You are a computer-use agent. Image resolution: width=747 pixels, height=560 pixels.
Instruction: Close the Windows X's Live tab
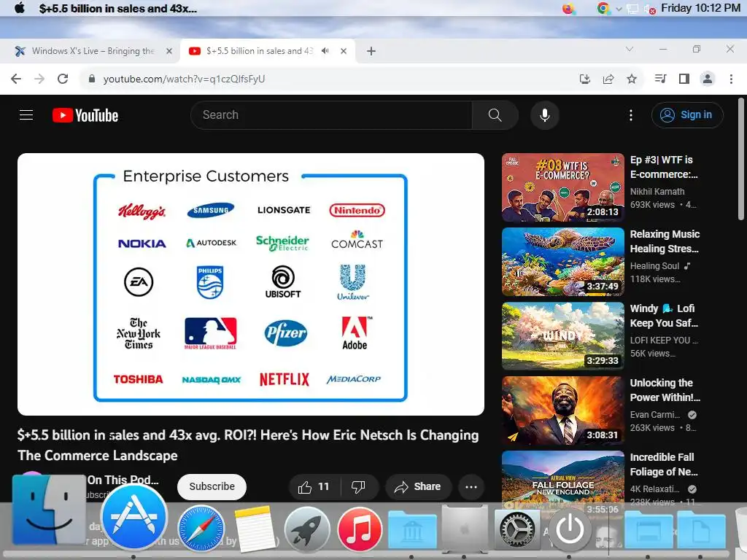tap(169, 51)
